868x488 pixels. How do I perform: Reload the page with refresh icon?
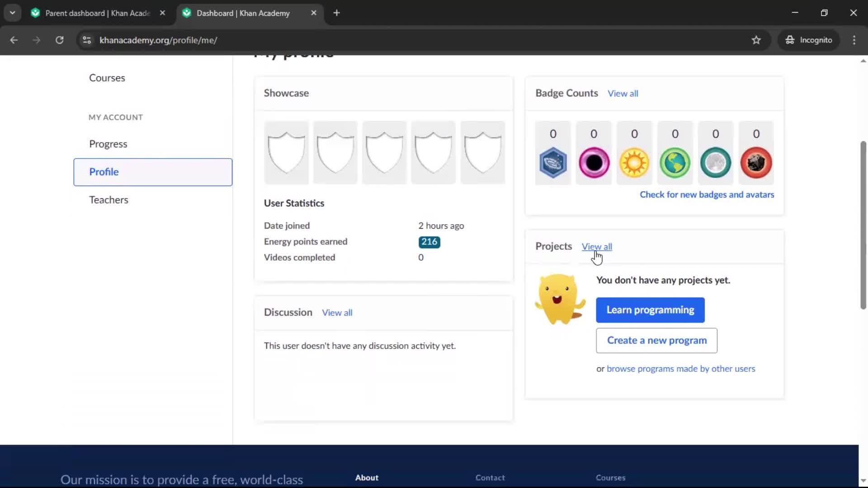[59, 40]
